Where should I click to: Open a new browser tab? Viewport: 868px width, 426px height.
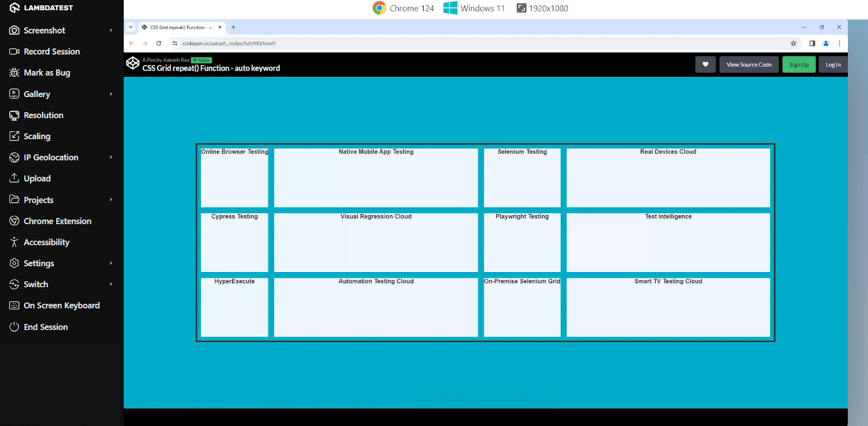pyautogui.click(x=233, y=27)
